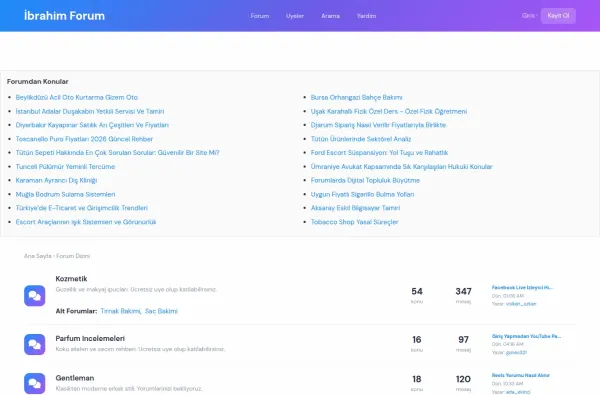Open Saç Bakımı subforum

point(161,311)
